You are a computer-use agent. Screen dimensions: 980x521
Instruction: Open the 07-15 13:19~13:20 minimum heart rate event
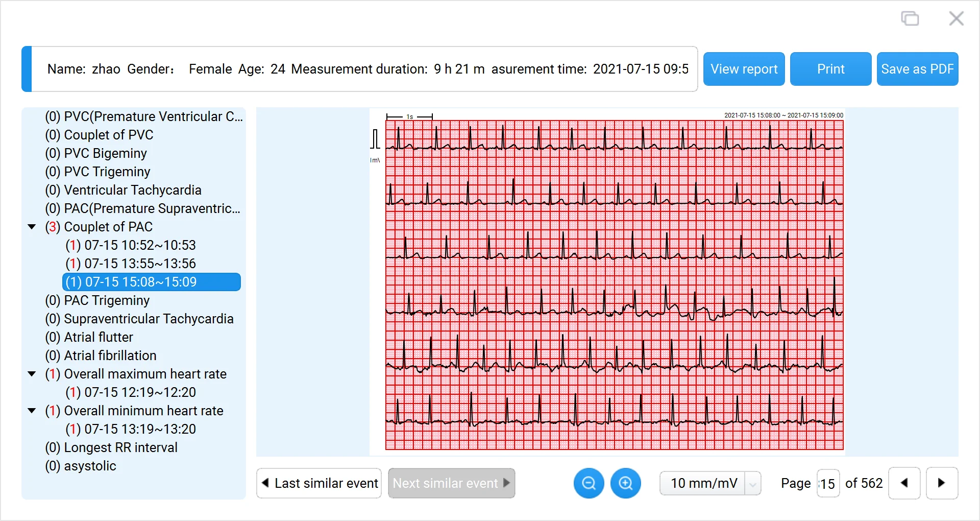coord(131,429)
